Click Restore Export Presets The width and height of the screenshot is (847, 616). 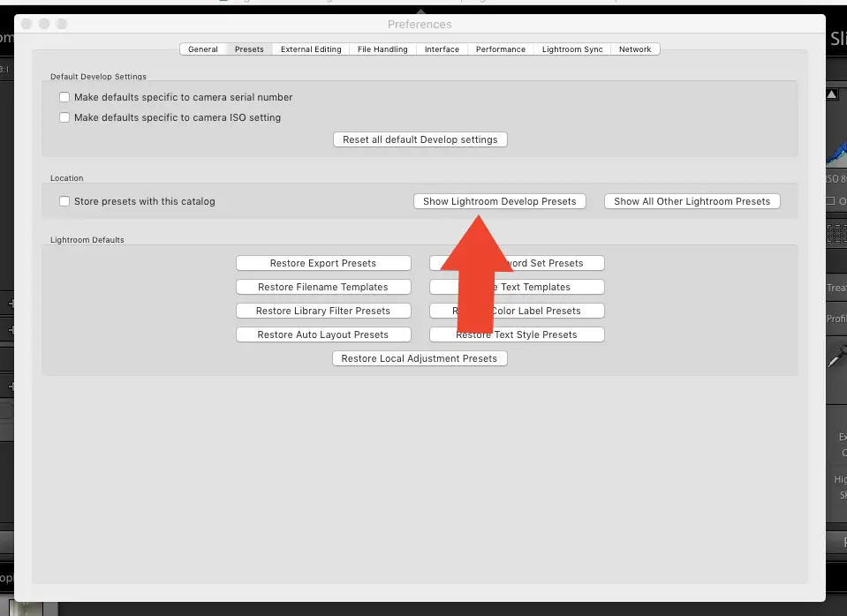coord(323,263)
